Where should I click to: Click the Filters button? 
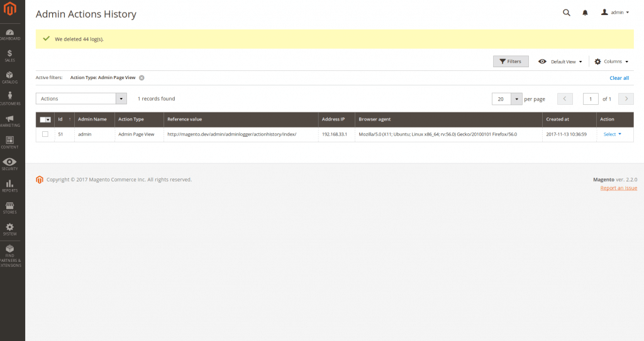click(510, 62)
